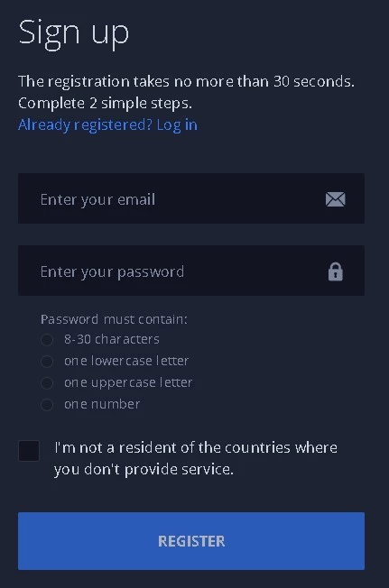Viewport: 389px width, 588px height.
Task: Click the padlock icon in password field
Action: (336, 271)
